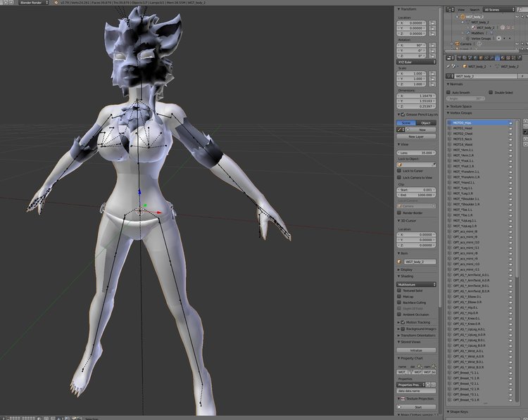The height and width of the screenshot is (420, 528).
Task: Enable Lock to Cursor checkbox
Action: coord(399,171)
